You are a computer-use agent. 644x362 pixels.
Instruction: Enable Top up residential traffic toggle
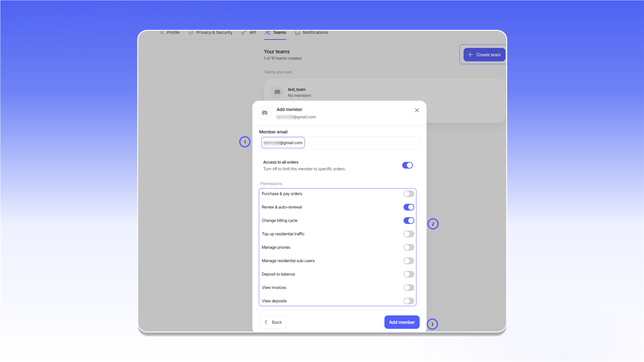click(409, 234)
